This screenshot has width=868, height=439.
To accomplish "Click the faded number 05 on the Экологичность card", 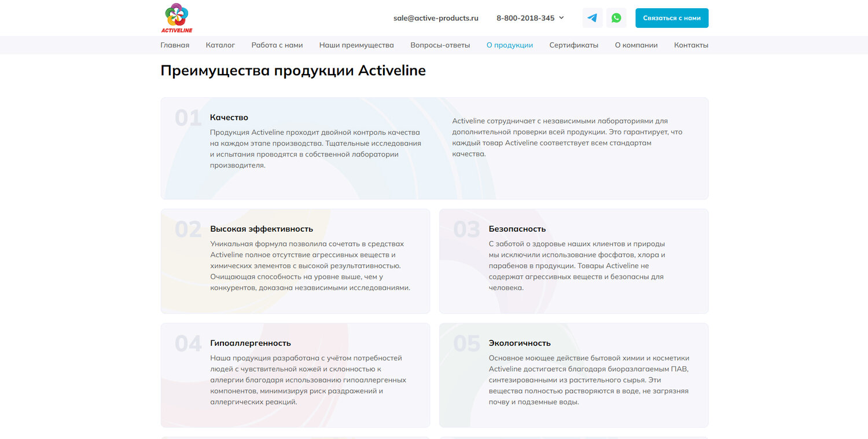I will coord(466,344).
